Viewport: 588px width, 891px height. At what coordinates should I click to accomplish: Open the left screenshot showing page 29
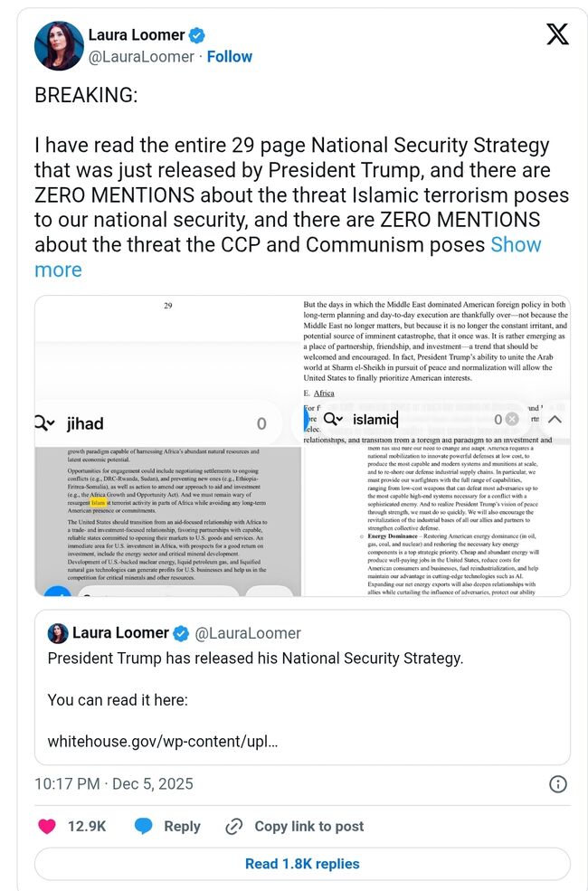click(168, 507)
